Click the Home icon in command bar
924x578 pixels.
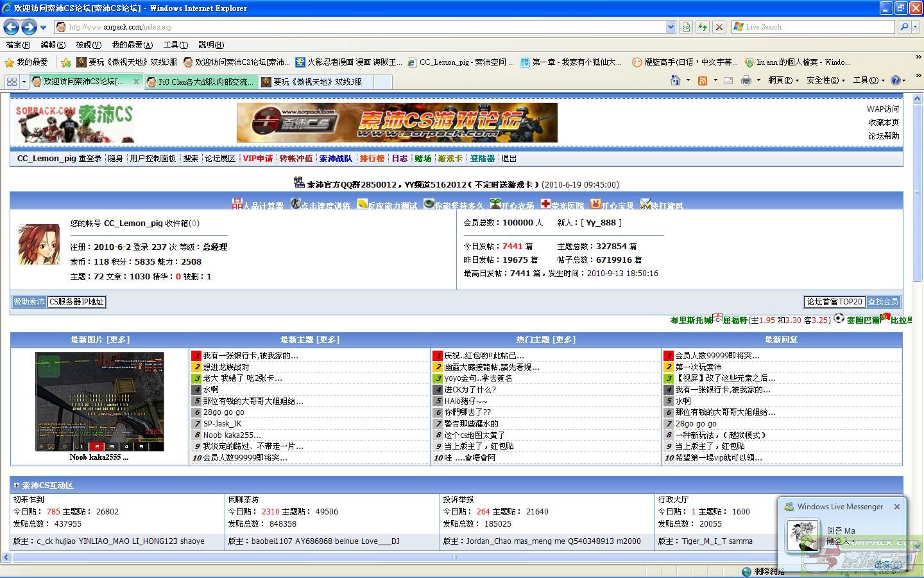675,80
